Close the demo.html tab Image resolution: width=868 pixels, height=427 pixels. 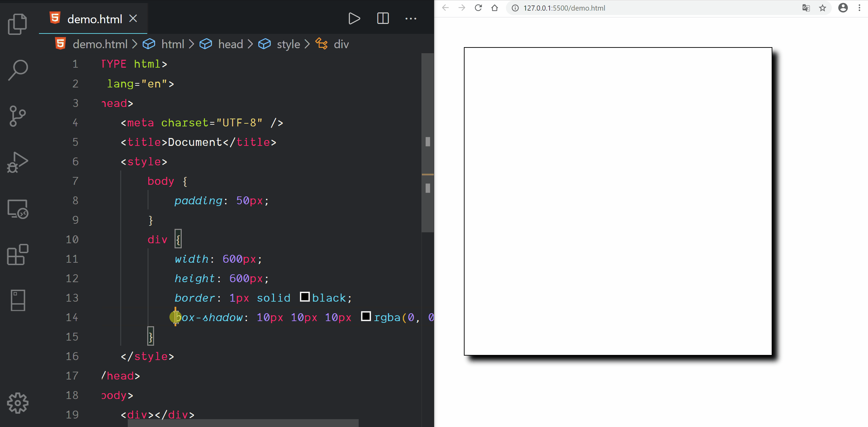[133, 18]
